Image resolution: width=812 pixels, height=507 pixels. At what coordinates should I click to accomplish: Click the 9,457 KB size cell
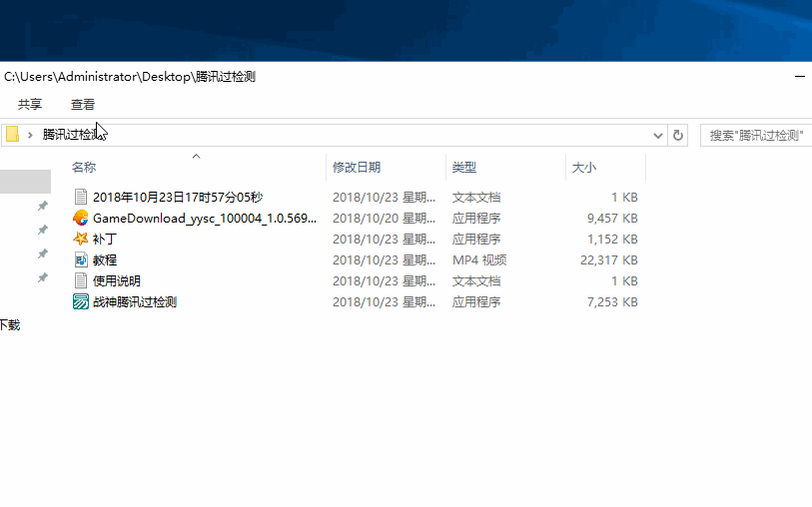[612, 219]
